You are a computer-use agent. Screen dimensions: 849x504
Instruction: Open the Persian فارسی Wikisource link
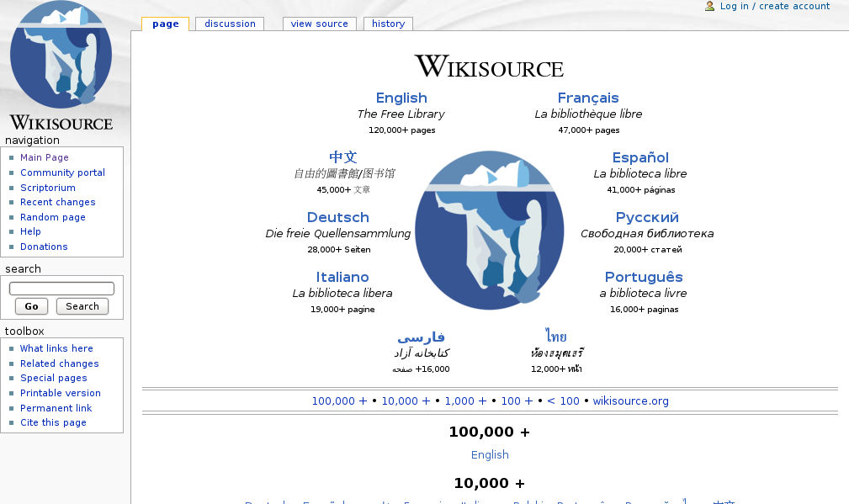[422, 337]
